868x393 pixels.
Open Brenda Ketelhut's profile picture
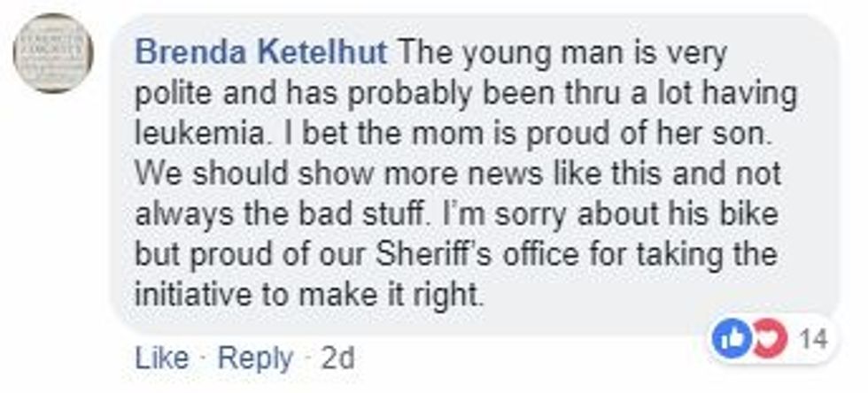pos(54,53)
